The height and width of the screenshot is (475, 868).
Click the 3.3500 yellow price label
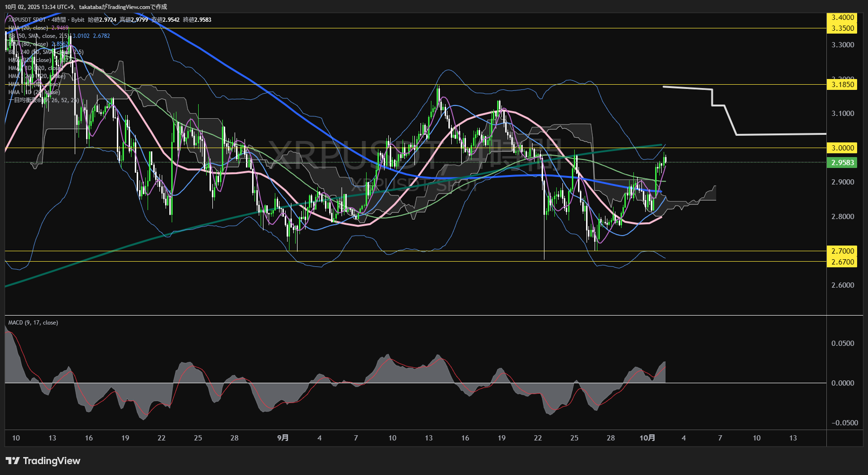pos(842,28)
